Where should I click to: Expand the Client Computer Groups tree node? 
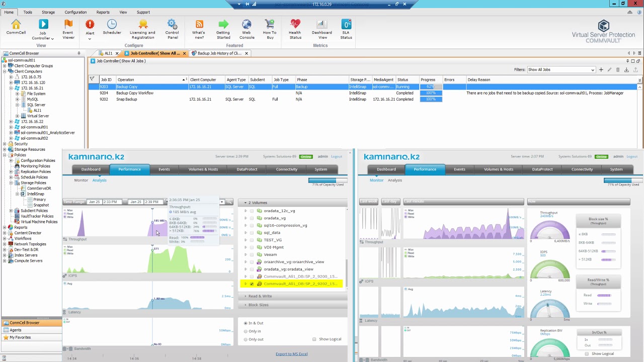[5, 66]
